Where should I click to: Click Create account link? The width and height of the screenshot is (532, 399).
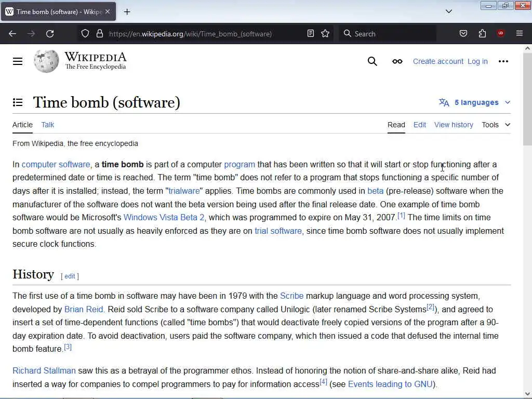pos(438,61)
